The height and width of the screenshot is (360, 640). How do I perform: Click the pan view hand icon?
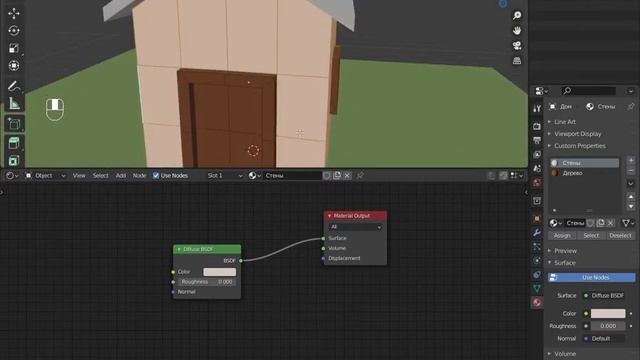coord(517,31)
